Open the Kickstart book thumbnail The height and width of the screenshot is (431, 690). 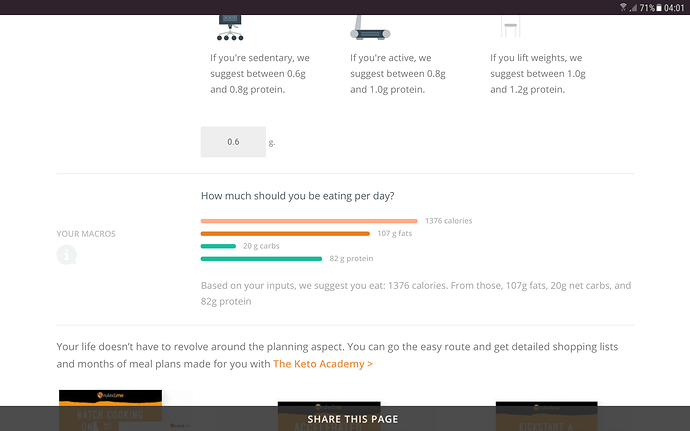tap(547, 416)
